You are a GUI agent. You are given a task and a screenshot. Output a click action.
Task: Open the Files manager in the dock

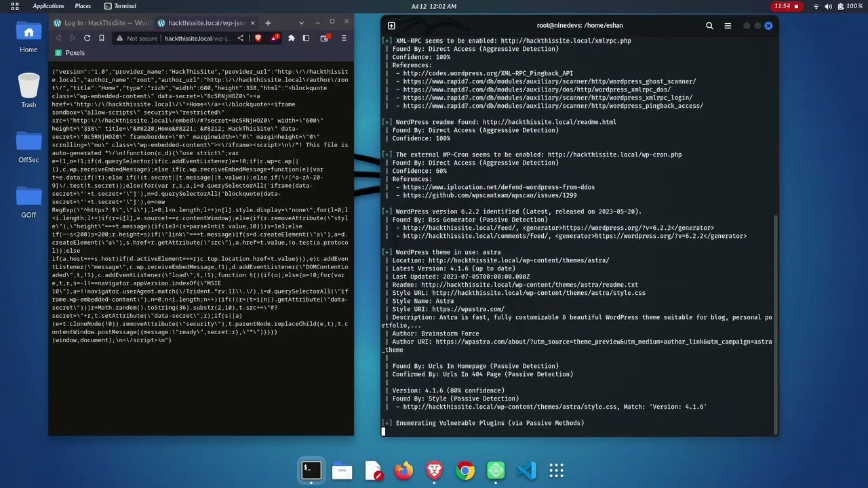pyautogui.click(x=342, y=470)
